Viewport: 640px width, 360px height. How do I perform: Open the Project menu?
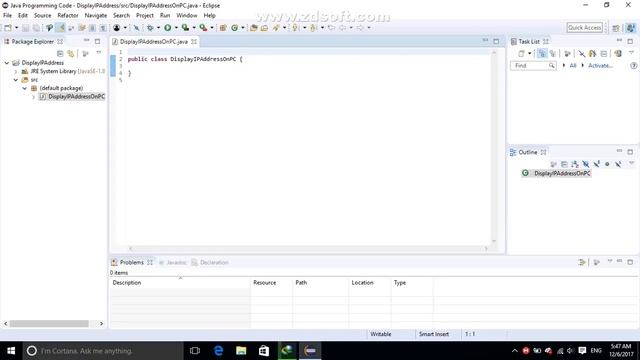click(x=145, y=16)
